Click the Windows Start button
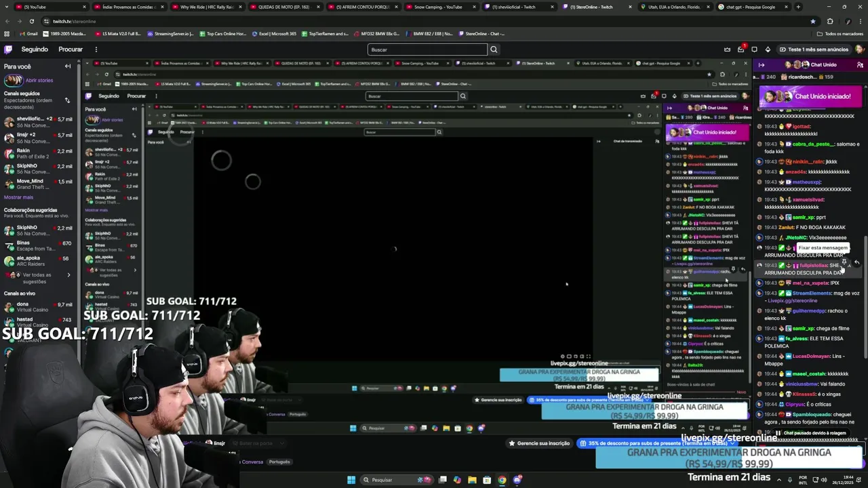The height and width of the screenshot is (488, 868). click(x=351, y=480)
